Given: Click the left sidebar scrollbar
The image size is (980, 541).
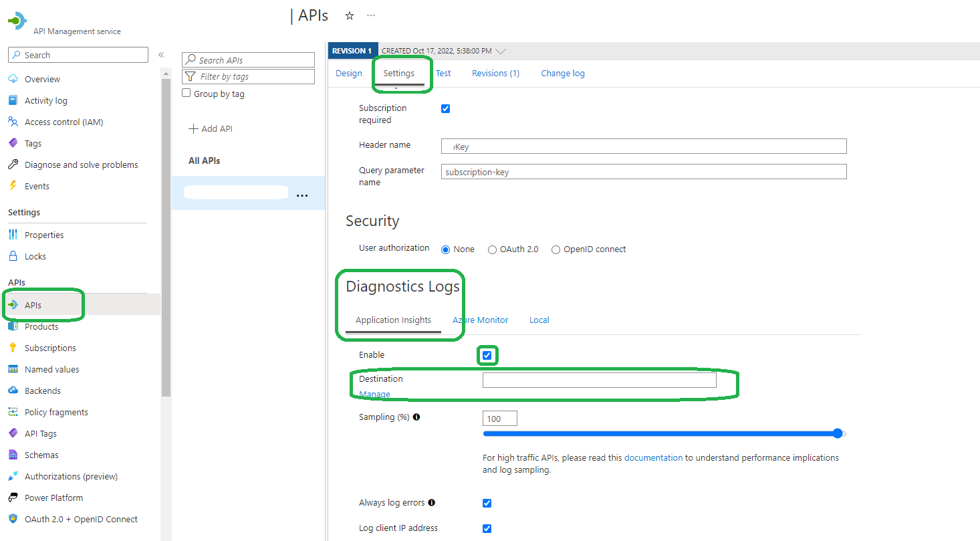Looking at the screenshot, I should pyautogui.click(x=166, y=237).
